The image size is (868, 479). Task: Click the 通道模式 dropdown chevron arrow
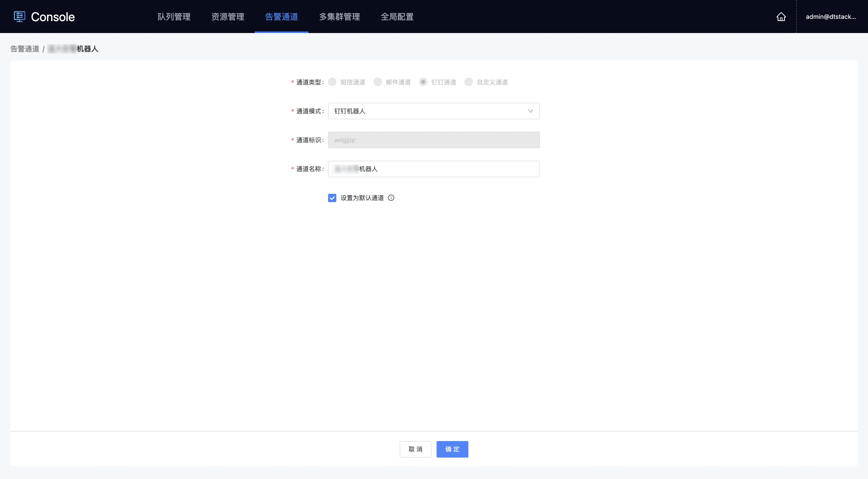(530, 111)
